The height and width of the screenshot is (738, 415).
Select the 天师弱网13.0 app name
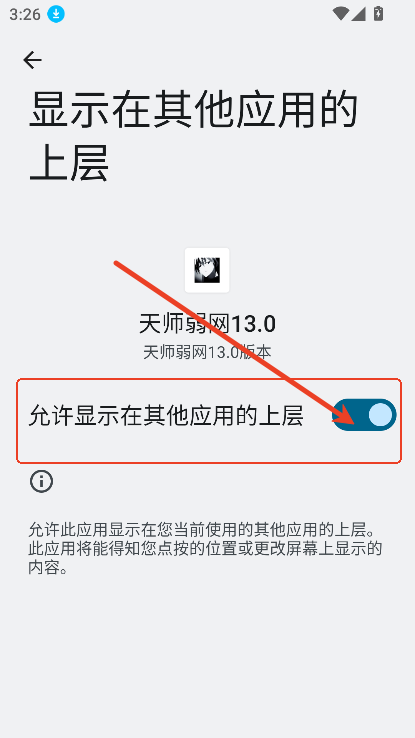(x=207, y=324)
